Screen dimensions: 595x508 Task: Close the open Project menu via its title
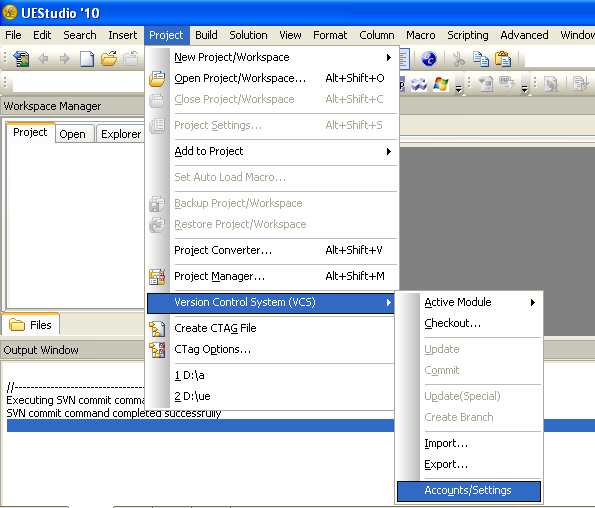[x=166, y=35]
